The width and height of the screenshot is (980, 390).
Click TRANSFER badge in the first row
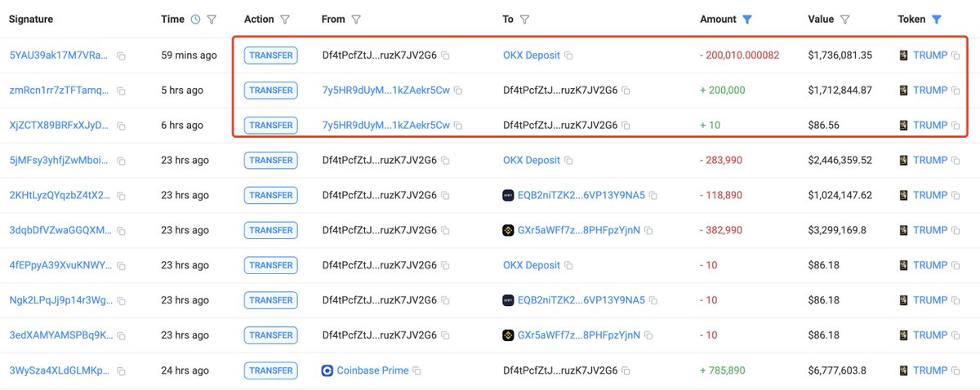click(271, 55)
